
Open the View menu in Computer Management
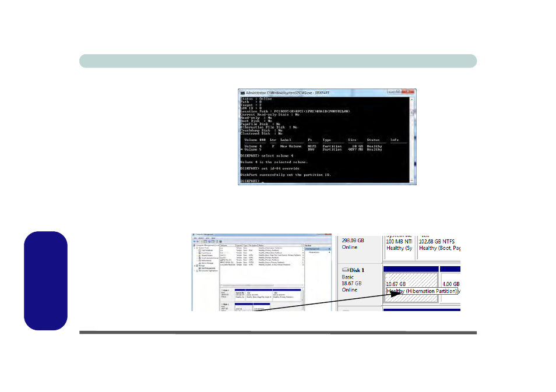tap(207, 238)
